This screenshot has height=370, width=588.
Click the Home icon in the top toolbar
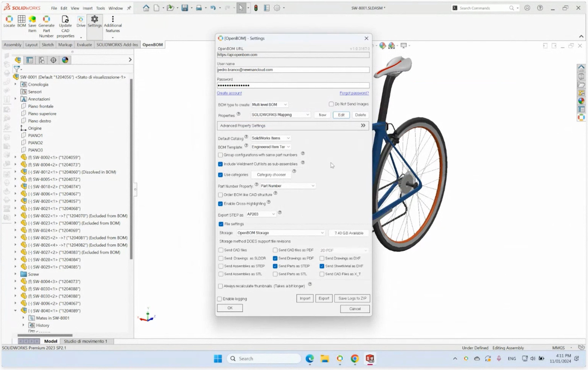146,8
